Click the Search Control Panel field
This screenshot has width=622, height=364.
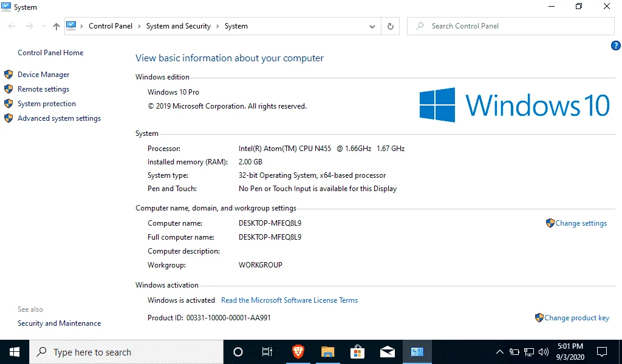pyautogui.click(x=510, y=26)
